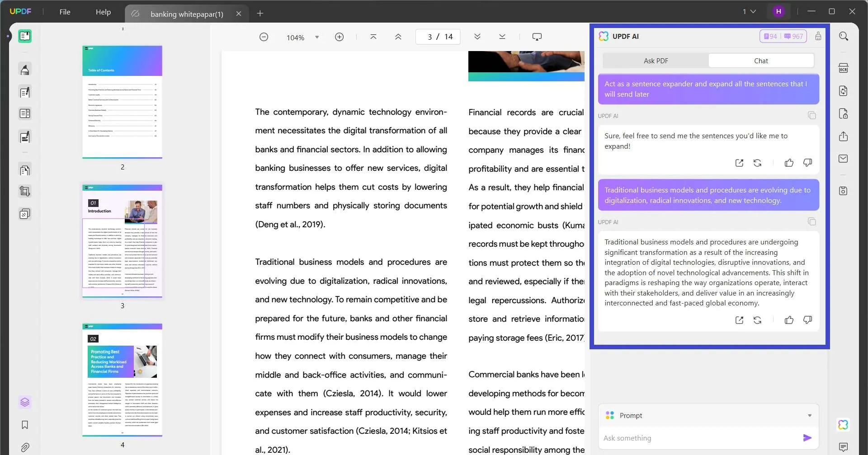868x455 pixels.
Task: Click the layers icon in left sidebar
Action: pyautogui.click(x=25, y=402)
